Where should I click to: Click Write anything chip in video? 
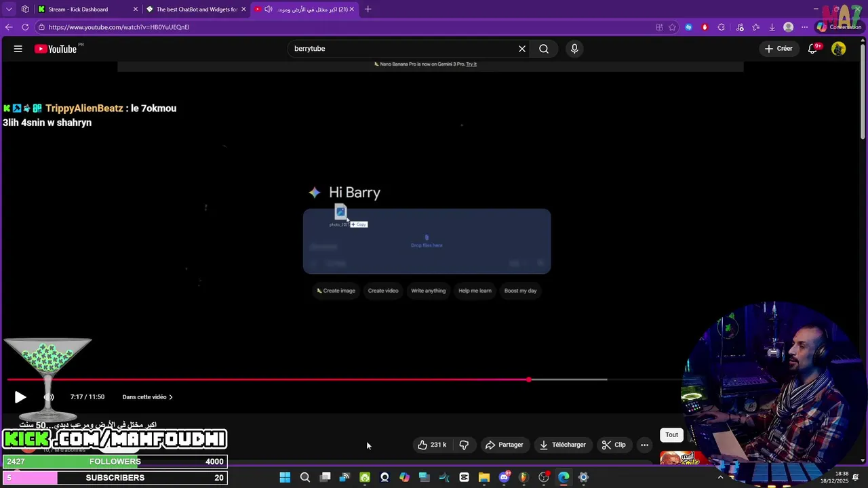pos(429,291)
